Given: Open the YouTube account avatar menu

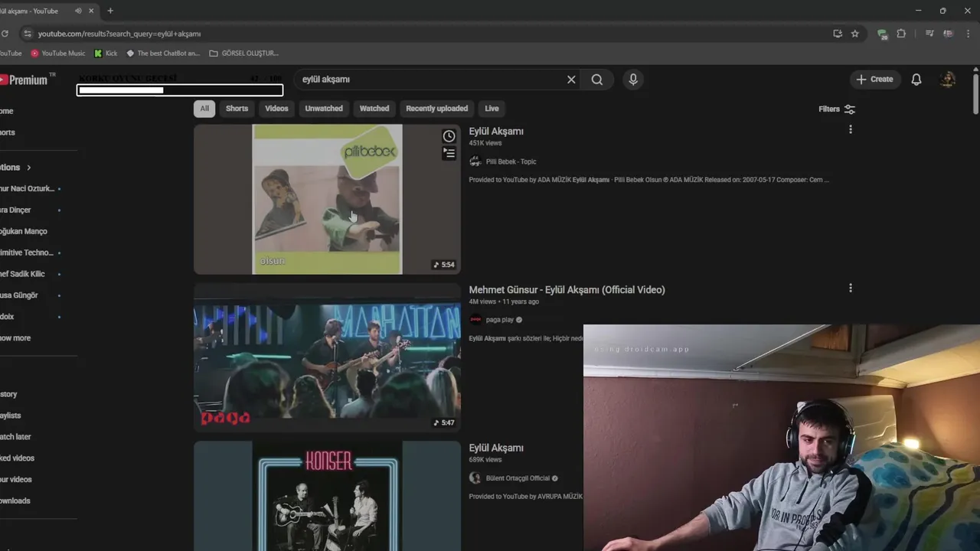Looking at the screenshot, I should [x=948, y=80].
